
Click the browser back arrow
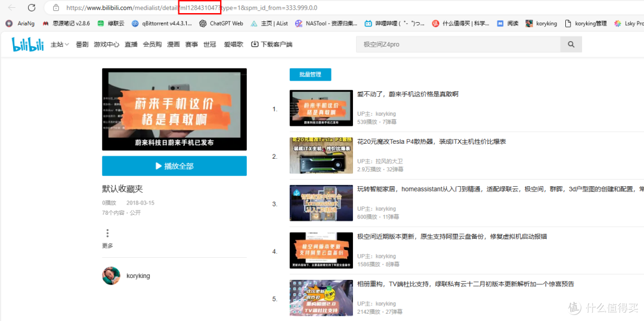(12, 7)
